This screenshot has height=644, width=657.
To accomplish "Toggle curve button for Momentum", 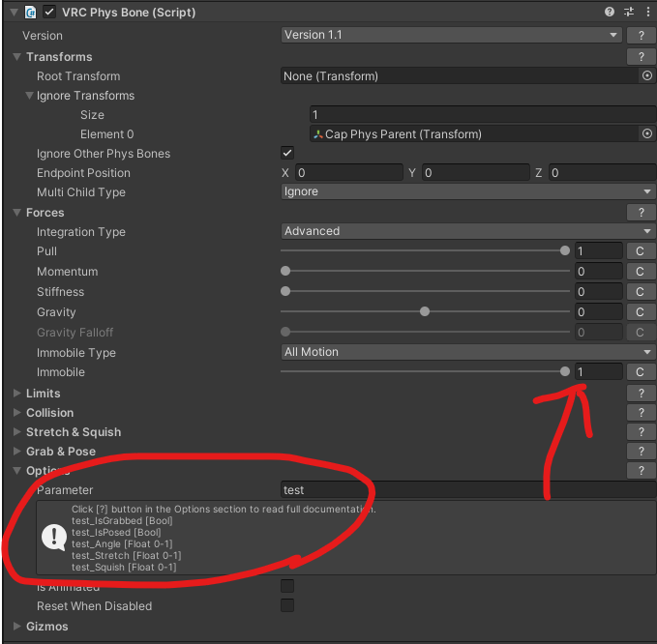I will [x=640, y=272].
